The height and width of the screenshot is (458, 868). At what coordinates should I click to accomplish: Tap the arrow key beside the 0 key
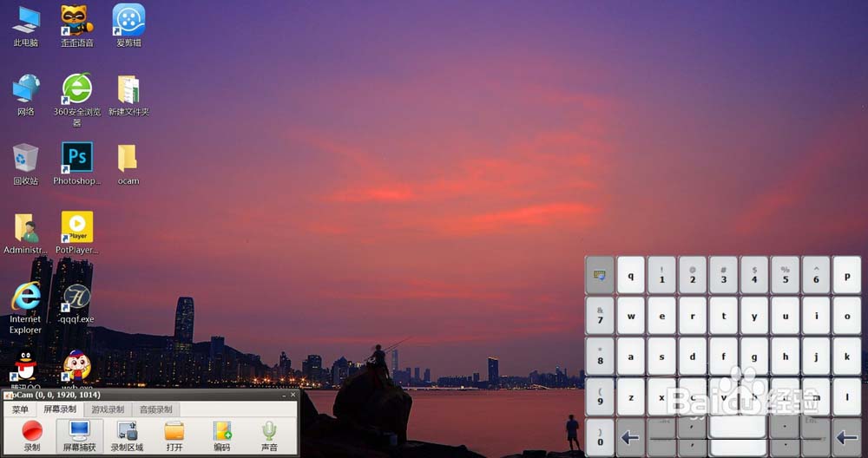point(630,437)
